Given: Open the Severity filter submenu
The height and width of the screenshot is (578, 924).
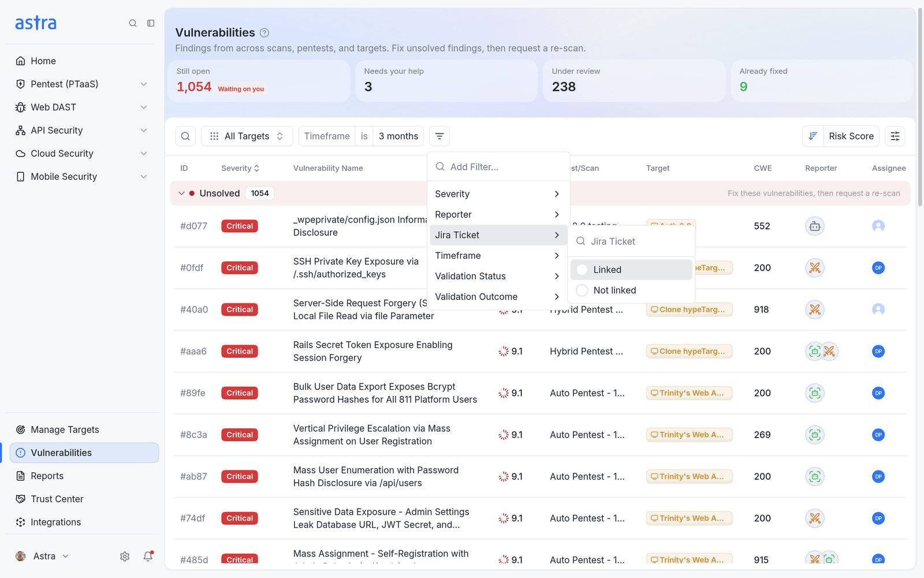Looking at the screenshot, I should [498, 194].
